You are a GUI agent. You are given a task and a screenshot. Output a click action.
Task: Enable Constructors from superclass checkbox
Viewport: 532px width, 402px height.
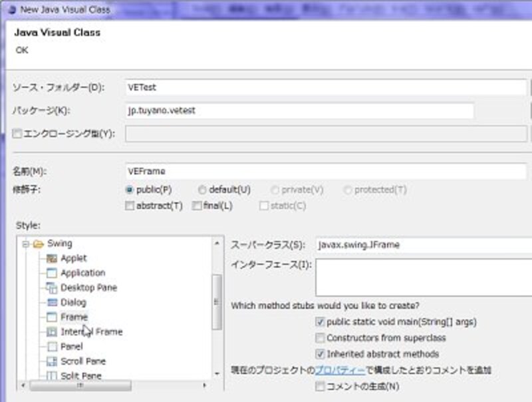click(321, 338)
